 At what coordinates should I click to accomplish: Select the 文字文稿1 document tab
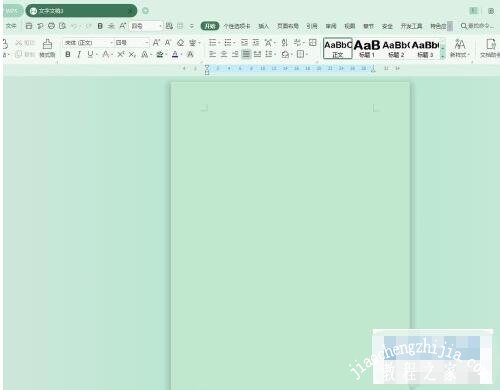(81, 11)
